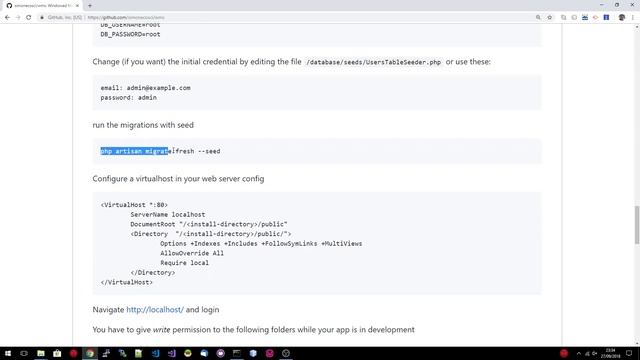The width and height of the screenshot is (640, 360).
Task: Switch to the GitHub repository tab
Action: pos(41,6)
